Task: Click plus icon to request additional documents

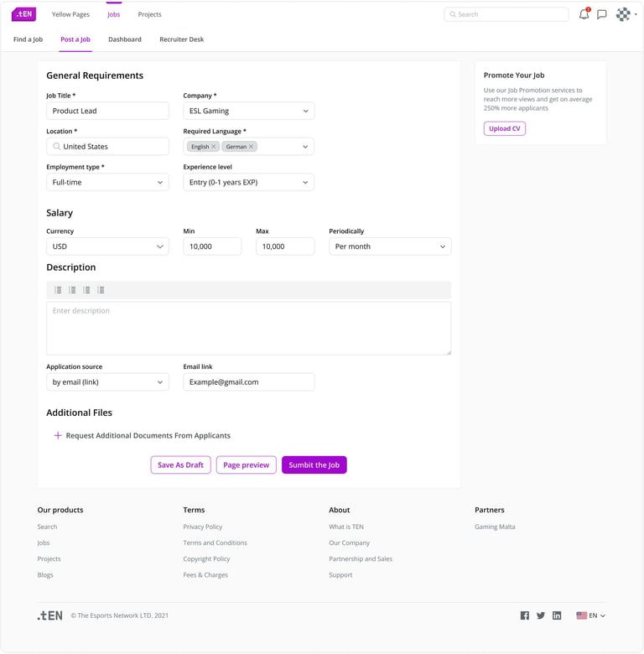Action: [x=58, y=436]
